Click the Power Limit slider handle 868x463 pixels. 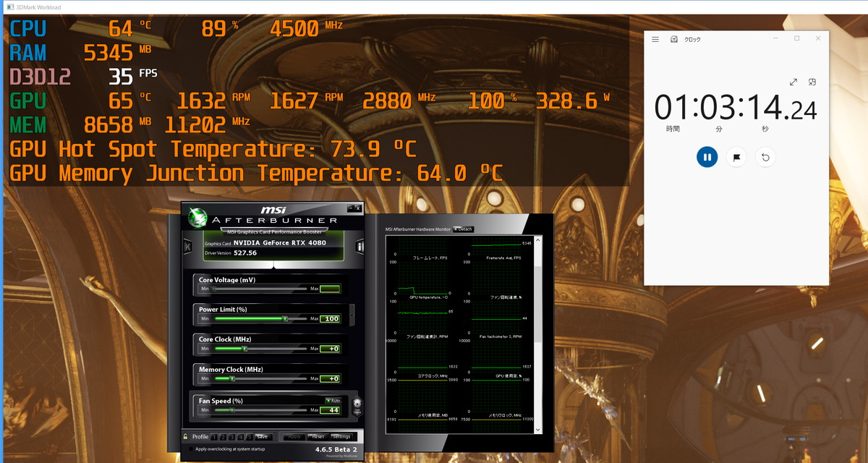pos(285,318)
